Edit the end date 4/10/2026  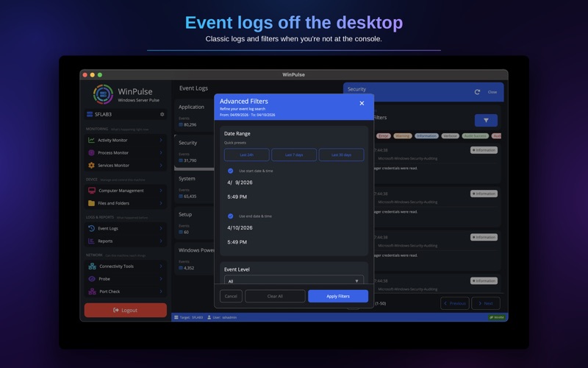coord(240,228)
